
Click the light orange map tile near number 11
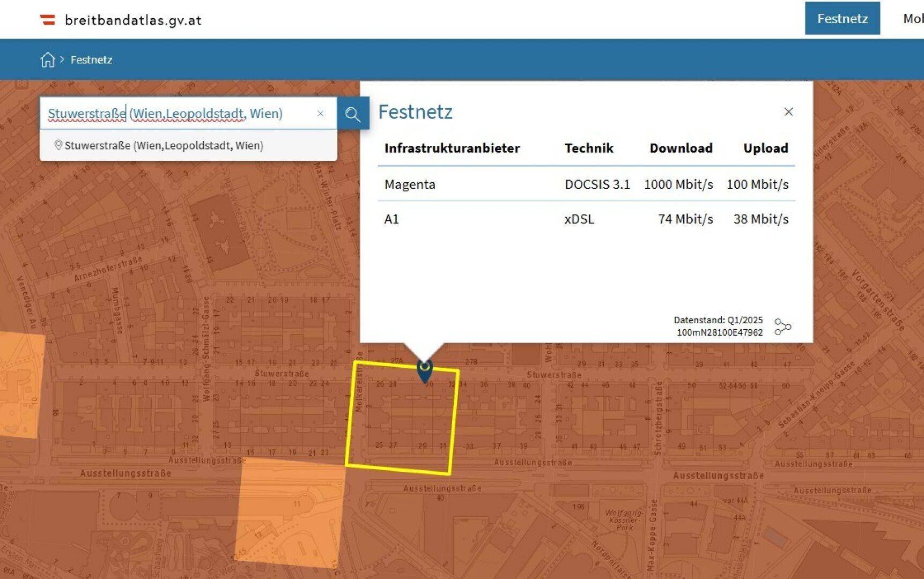pyautogui.click(x=290, y=512)
